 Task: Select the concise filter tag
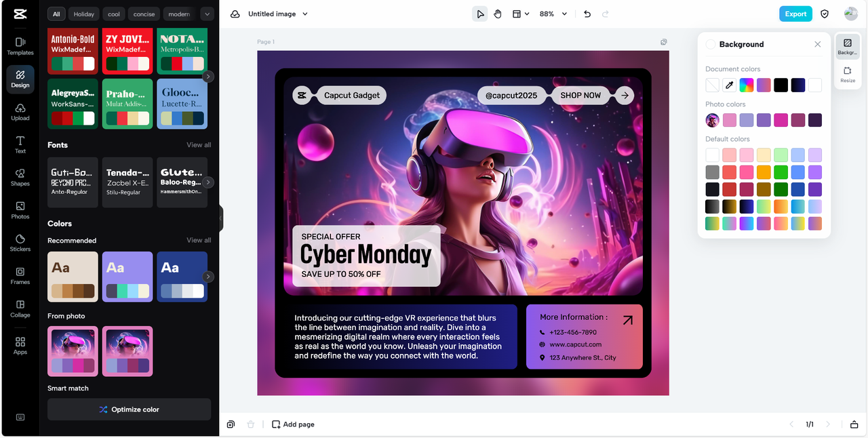[x=144, y=14]
